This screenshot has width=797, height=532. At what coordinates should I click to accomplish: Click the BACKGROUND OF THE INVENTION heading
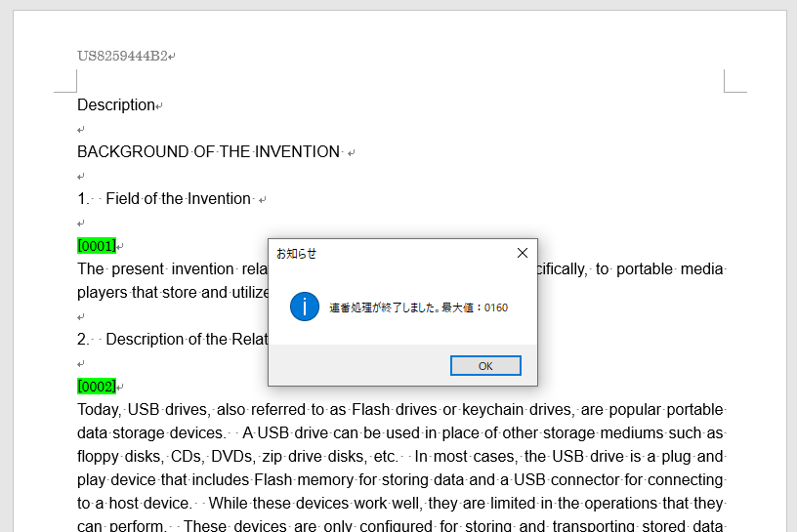pos(208,152)
